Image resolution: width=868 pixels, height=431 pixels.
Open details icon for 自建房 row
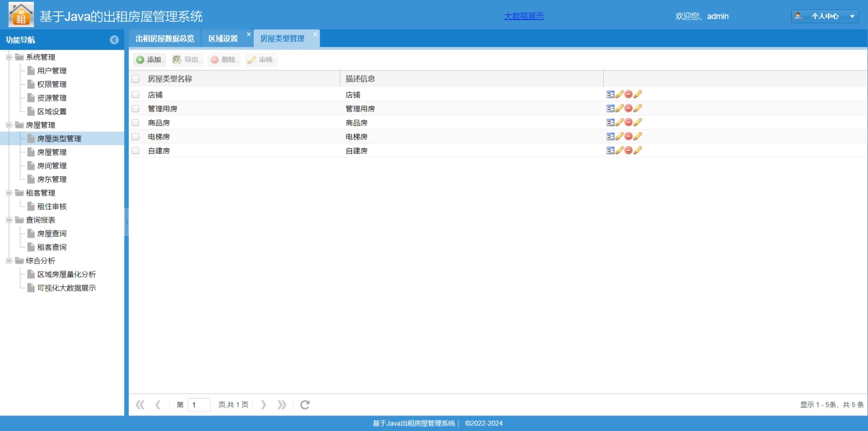pos(610,150)
